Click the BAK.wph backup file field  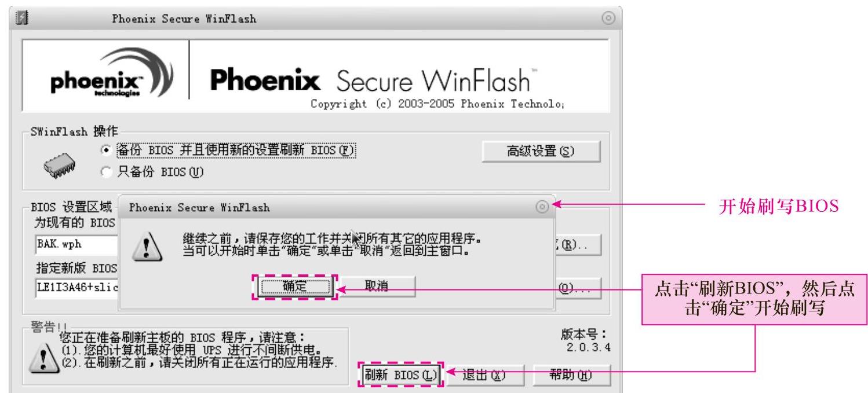pyautogui.click(x=76, y=244)
